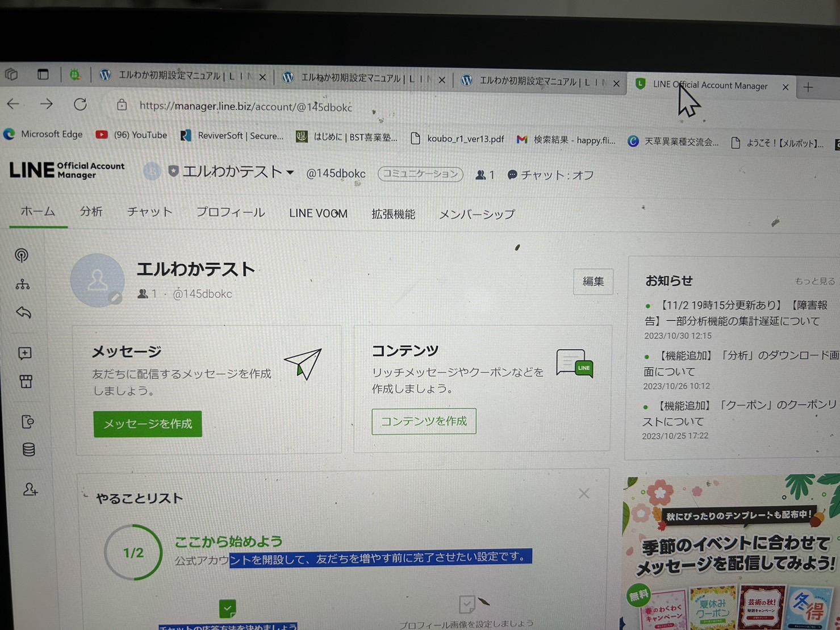This screenshot has width=840, height=630.
Task: Click the green bug extension icon
Action: [x=75, y=74]
